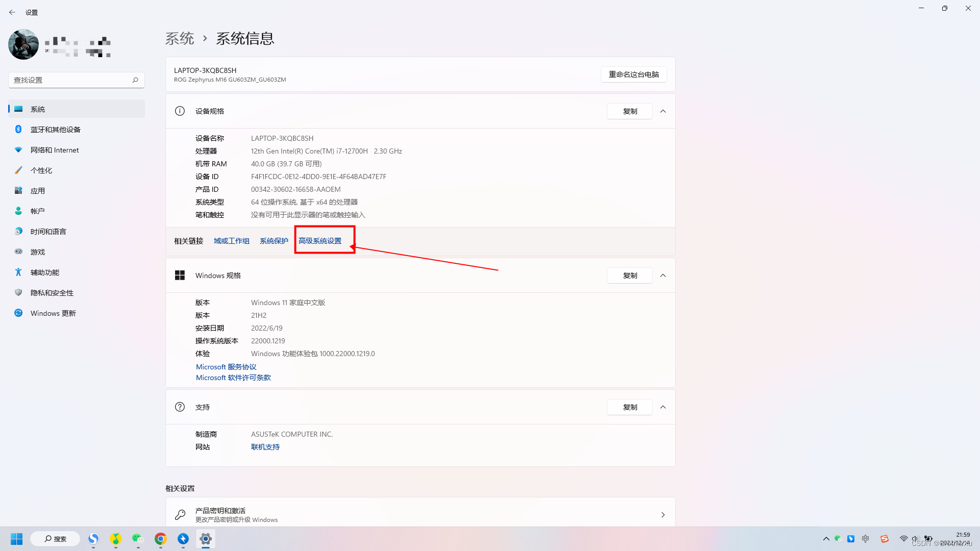Click the 重命名这台电脑 button
This screenshot has width=980, height=551.
pyautogui.click(x=634, y=74)
